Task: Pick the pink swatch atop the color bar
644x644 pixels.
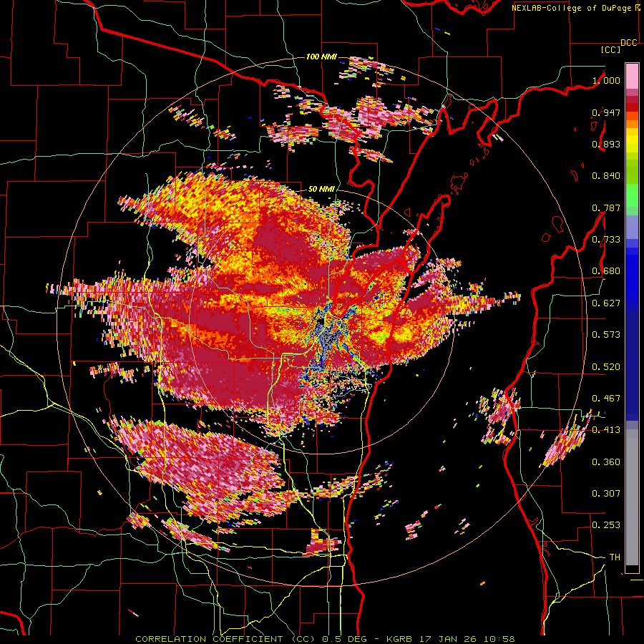Action: coord(632,76)
